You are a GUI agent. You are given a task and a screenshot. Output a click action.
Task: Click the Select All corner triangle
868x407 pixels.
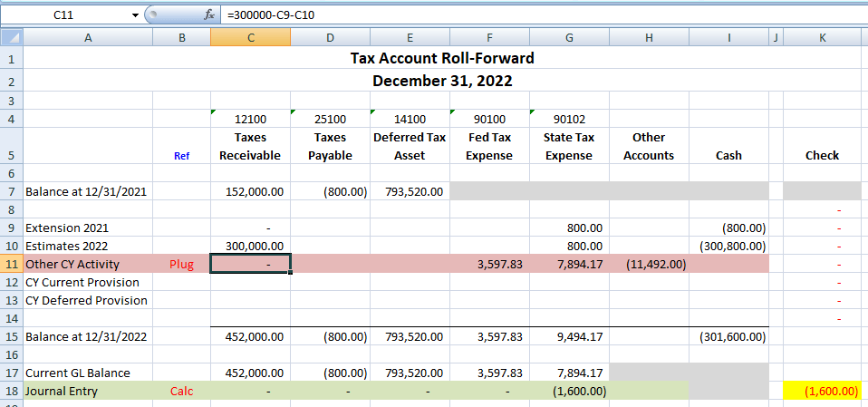pyautogui.click(x=11, y=37)
